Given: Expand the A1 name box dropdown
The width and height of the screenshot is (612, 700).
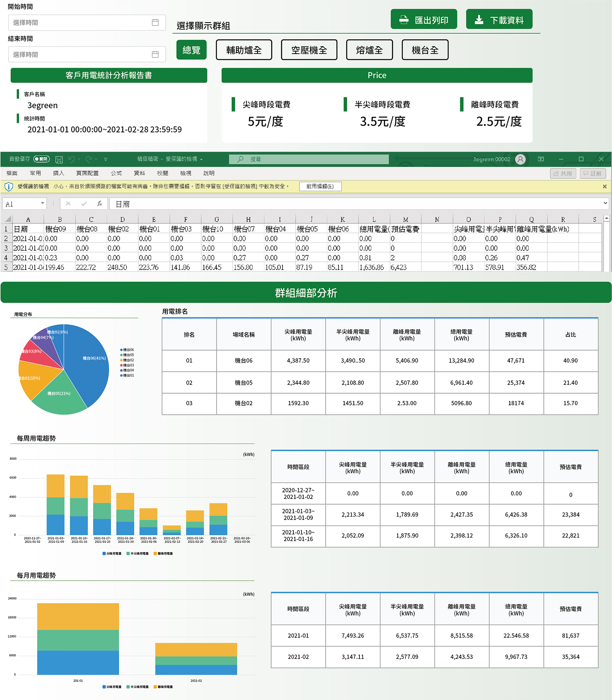Looking at the screenshot, I should (42, 203).
